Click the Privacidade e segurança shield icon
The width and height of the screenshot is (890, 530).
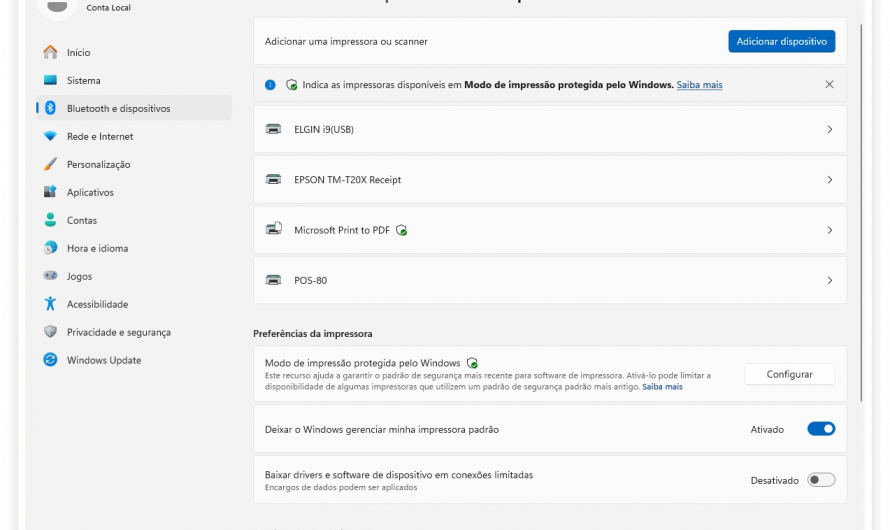click(50, 331)
